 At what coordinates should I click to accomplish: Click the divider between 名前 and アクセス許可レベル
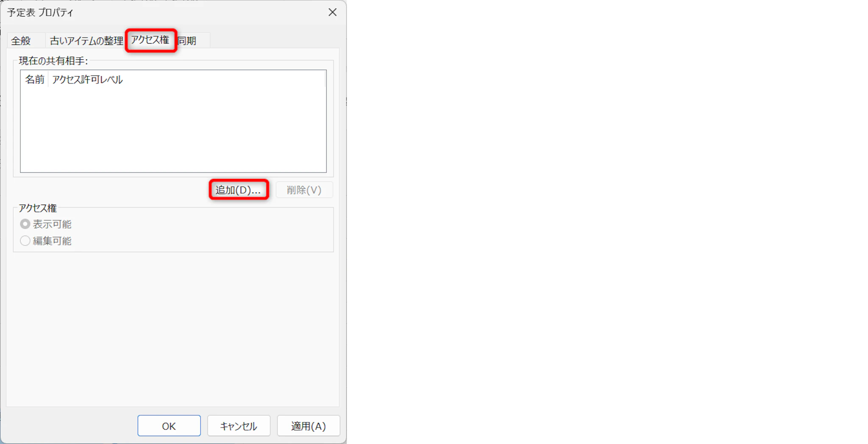pyautogui.click(x=48, y=79)
